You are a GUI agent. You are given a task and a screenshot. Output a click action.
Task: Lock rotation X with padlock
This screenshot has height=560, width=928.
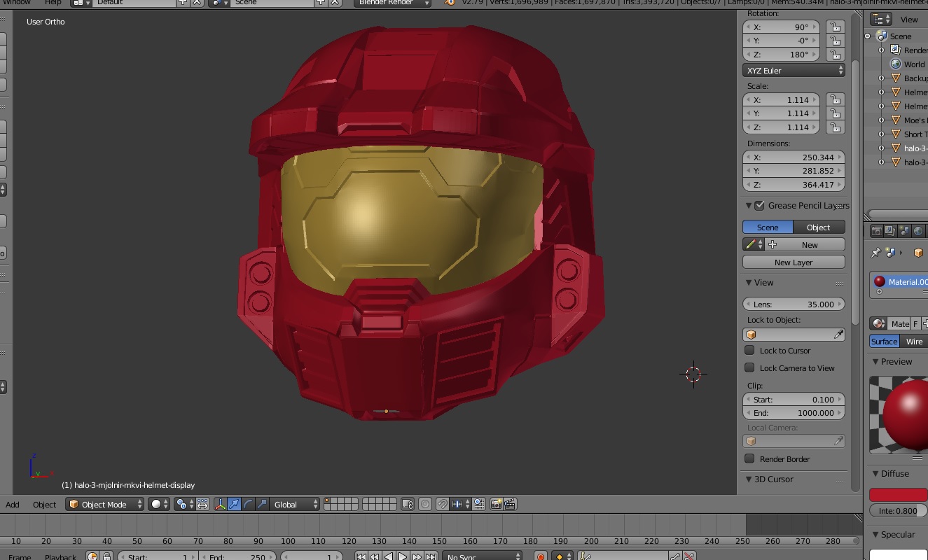click(x=834, y=27)
